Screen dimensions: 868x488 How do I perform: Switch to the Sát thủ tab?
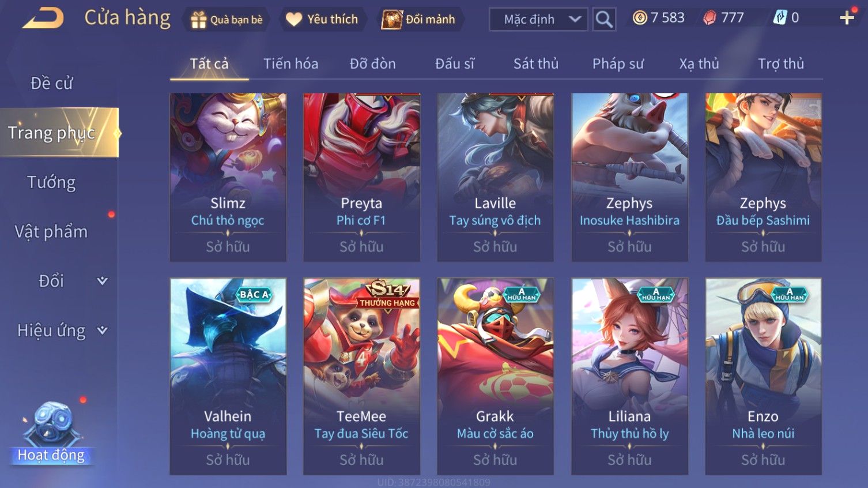click(x=536, y=63)
